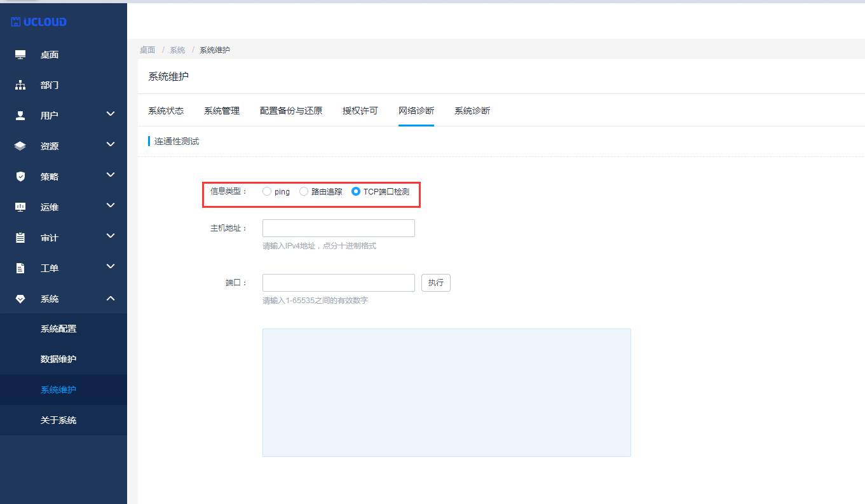Select the 网络诊断 tab
The height and width of the screenshot is (504, 865).
(x=416, y=111)
